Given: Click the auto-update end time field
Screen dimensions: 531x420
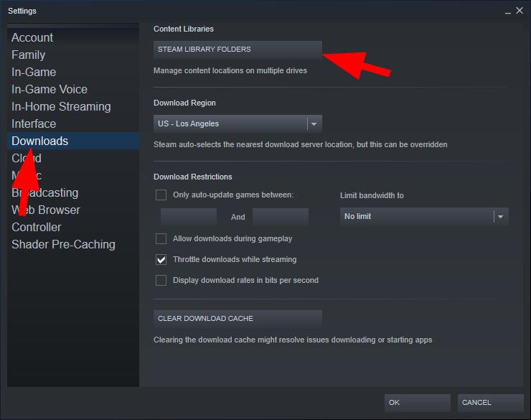Looking at the screenshot, I should point(281,217).
